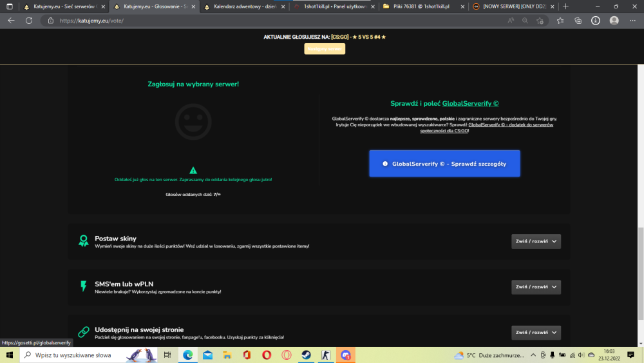Image resolution: width=644 pixels, height=363 pixels.
Task: Open the notification center icon
Action: coord(631,355)
